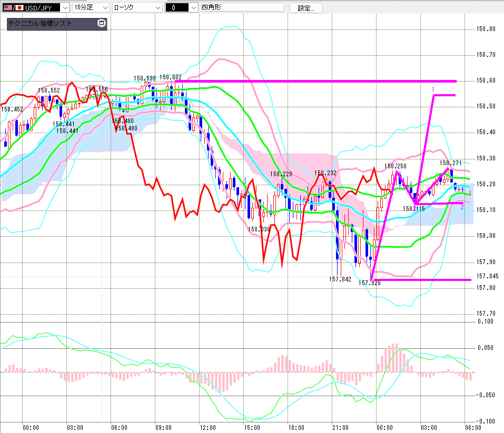Click the 158.598 price label

pyautogui.click(x=145, y=78)
